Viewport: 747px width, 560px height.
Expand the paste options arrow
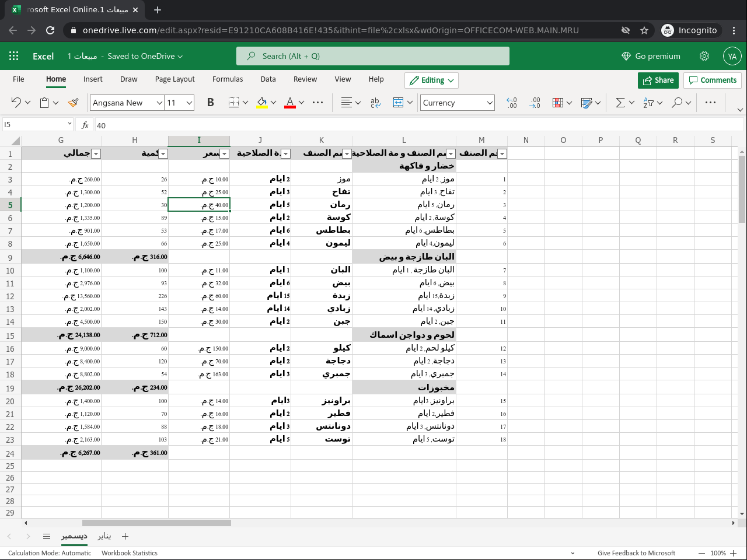tap(56, 103)
